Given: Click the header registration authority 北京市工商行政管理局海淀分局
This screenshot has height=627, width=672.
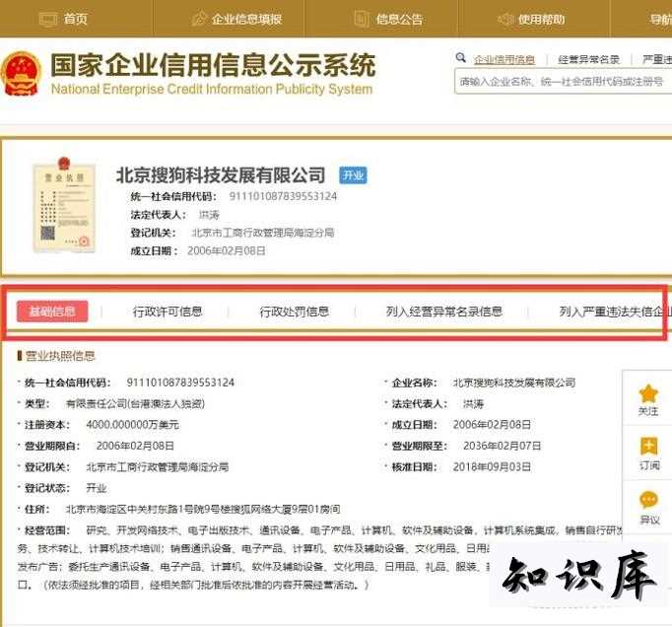Looking at the screenshot, I should pos(263,233).
